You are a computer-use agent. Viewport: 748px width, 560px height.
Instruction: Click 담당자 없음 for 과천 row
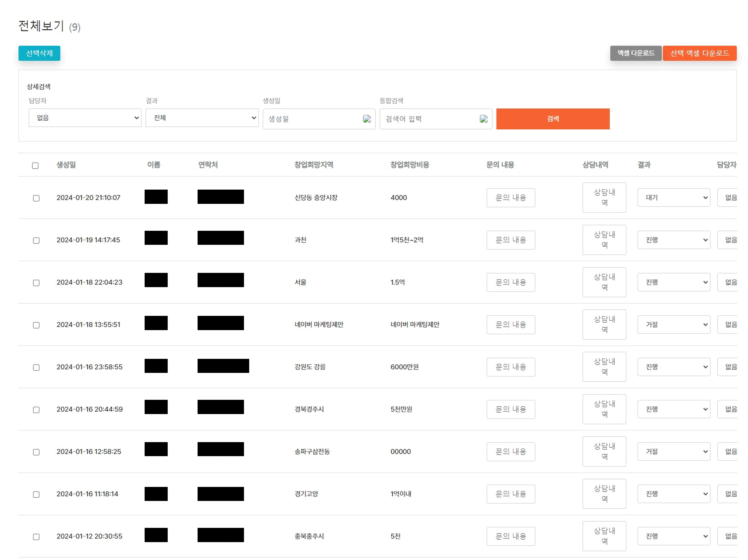click(728, 240)
